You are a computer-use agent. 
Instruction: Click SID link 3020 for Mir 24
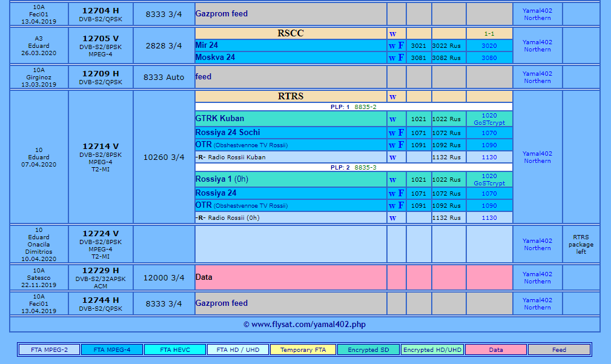click(x=489, y=46)
